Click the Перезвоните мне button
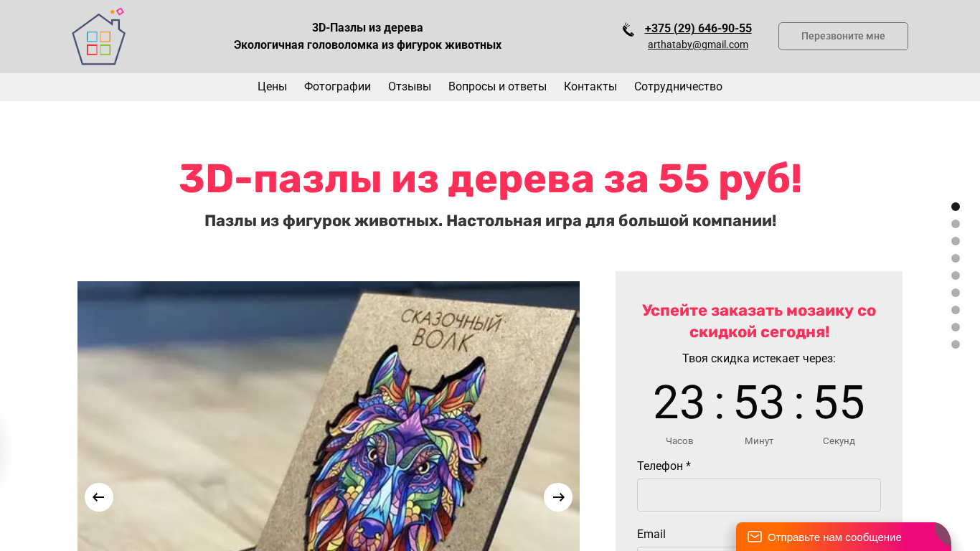This screenshot has height=551, width=980. pos(843,36)
